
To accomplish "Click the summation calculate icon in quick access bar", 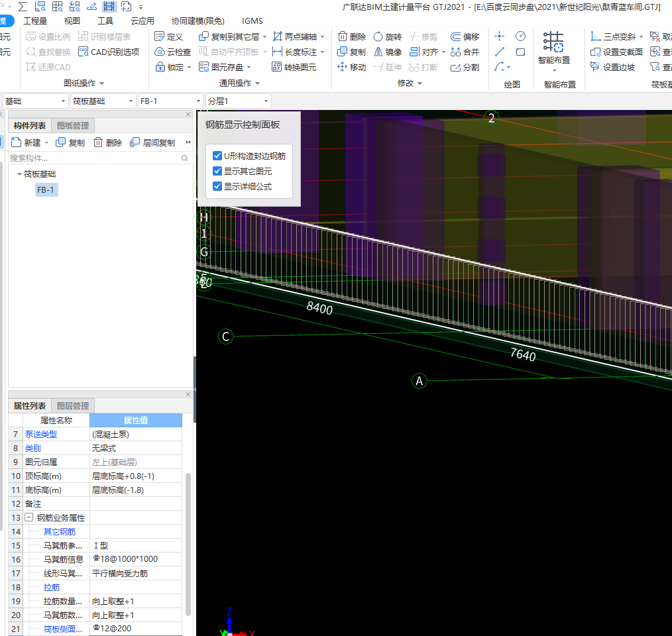I will pos(23,7).
